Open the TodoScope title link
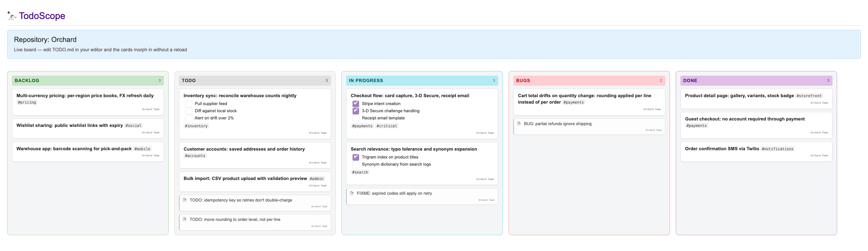 tap(42, 16)
